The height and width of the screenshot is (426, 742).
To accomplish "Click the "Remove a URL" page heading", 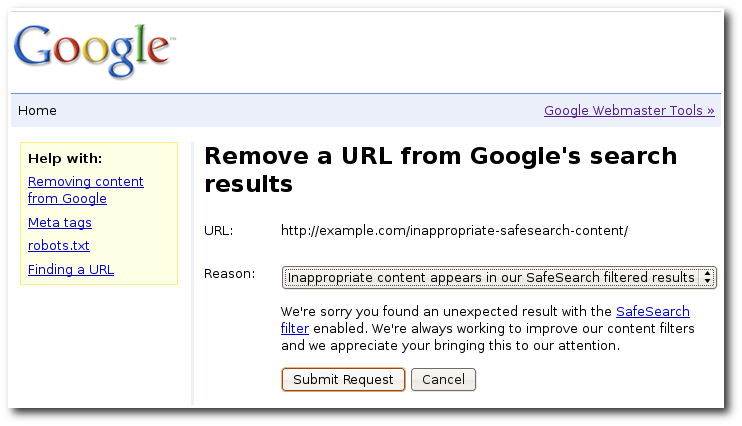I will click(x=440, y=169).
